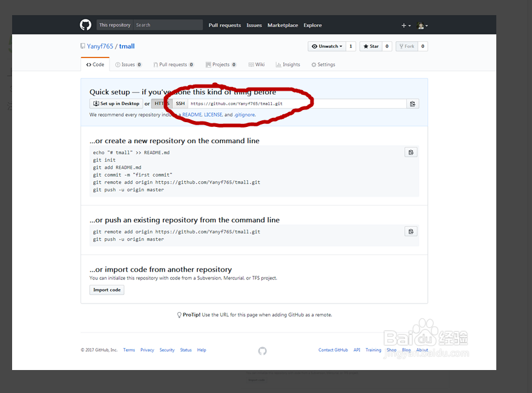Open the Security footer link
The image size is (532, 393).
pyautogui.click(x=167, y=350)
